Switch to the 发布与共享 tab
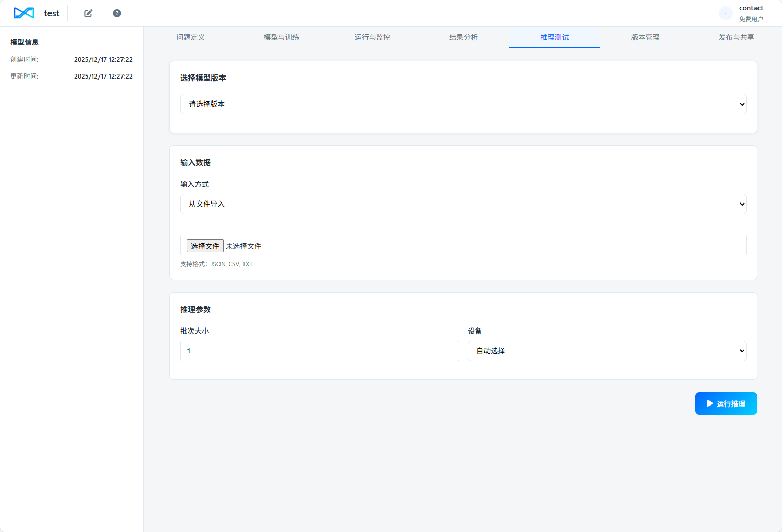 (736, 37)
